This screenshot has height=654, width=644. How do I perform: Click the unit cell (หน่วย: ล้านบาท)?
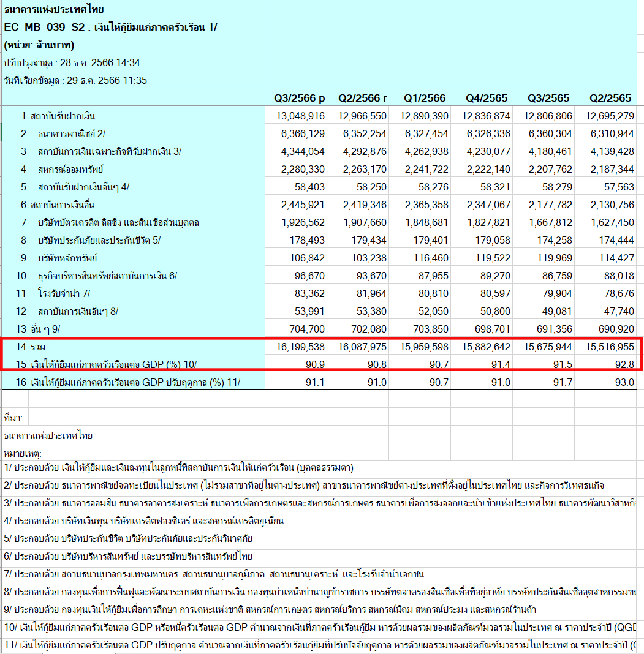(39, 45)
